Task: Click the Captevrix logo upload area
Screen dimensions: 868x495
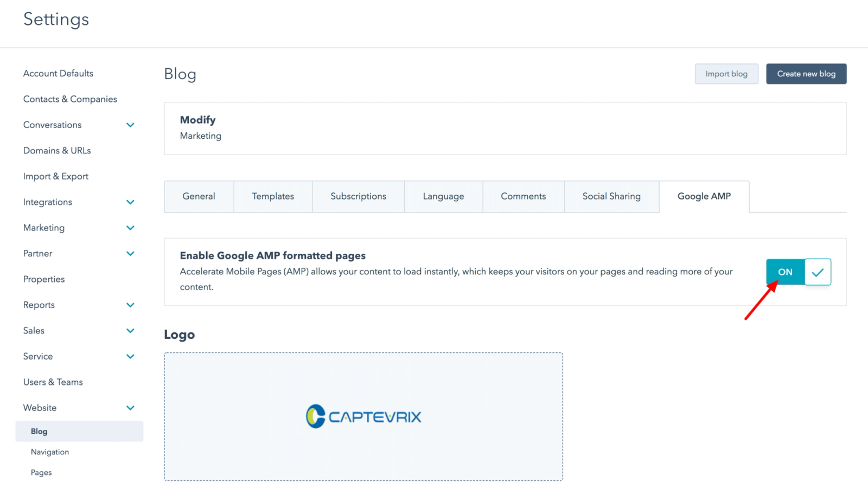Action: [363, 416]
